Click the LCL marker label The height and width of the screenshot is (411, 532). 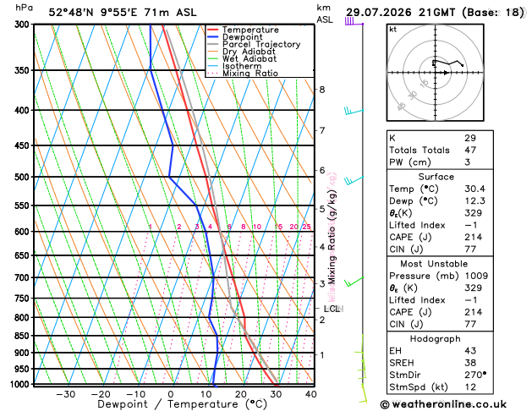pyautogui.click(x=332, y=309)
